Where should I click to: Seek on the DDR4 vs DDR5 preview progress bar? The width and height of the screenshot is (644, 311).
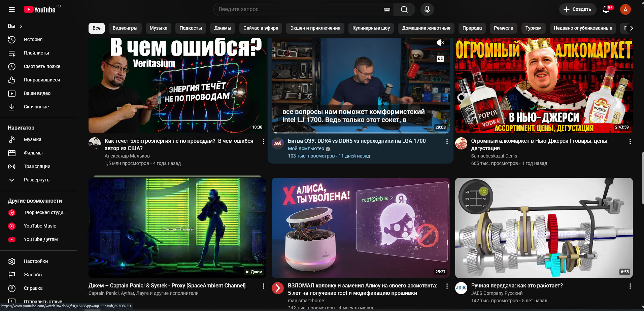361,133
